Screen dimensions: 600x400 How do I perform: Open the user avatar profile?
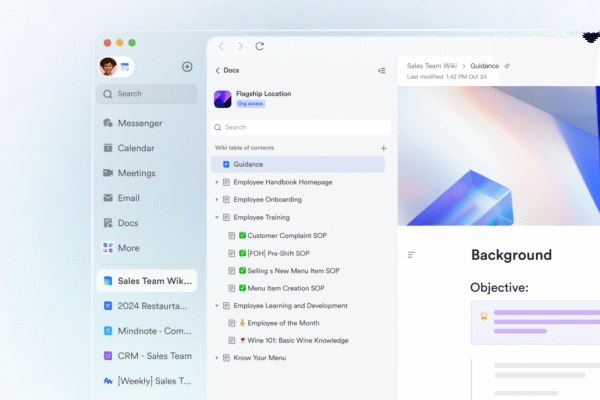[108, 67]
